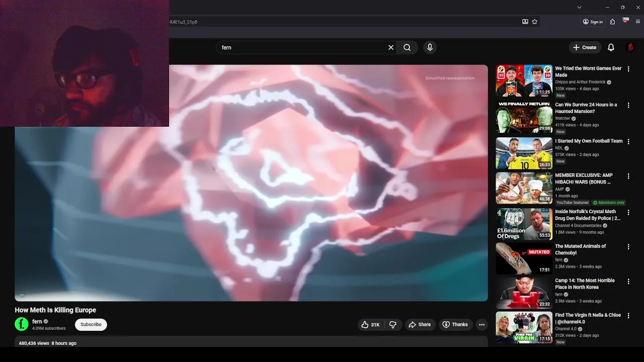
Task: Open the account avatar menu
Action: pyautogui.click(x=630, y=47)
